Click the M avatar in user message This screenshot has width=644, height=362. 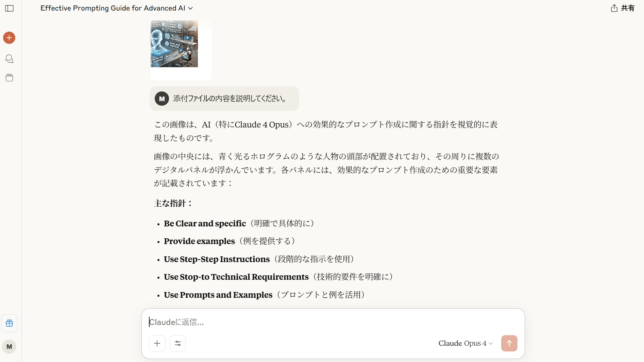(162, 99)
